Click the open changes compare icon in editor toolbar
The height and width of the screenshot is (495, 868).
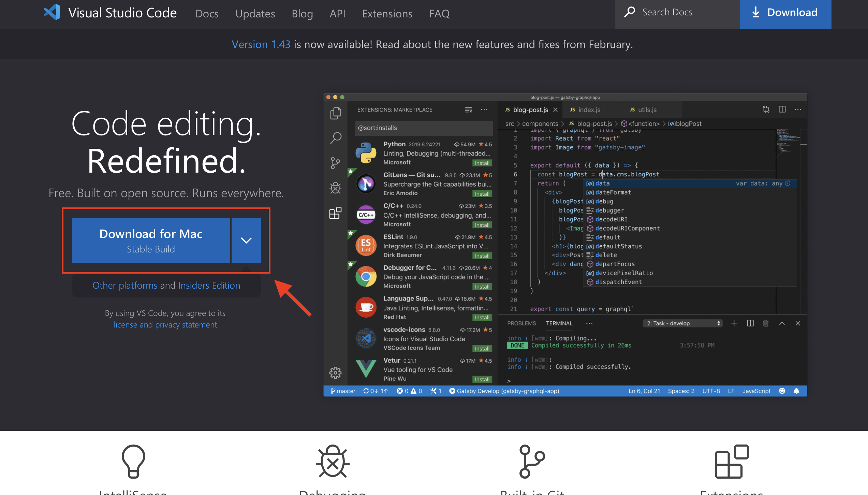[766, 110]
